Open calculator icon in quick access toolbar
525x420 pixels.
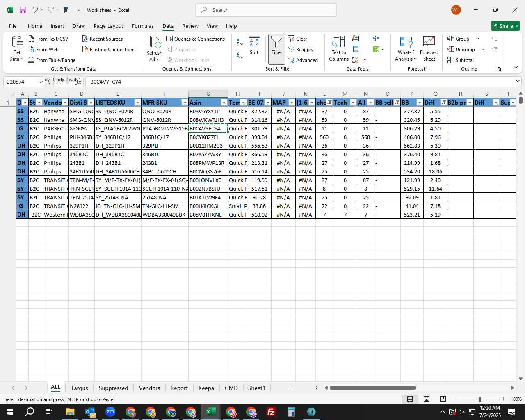(67, 10)
